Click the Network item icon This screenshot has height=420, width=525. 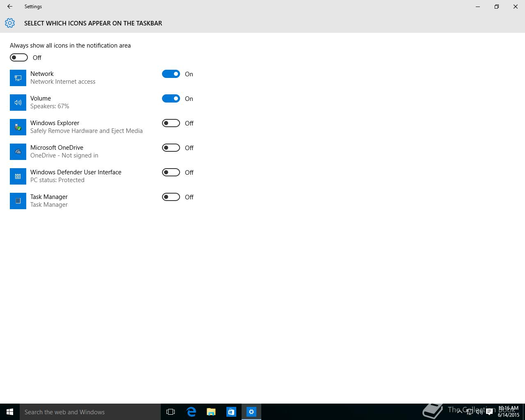click(x=18, y=78)
